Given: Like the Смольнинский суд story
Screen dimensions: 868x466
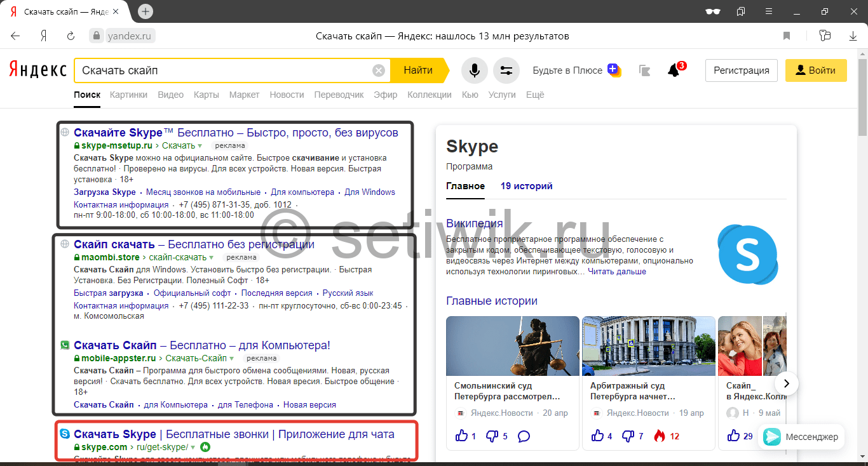Looking at the screenshot, I should 461,436.
